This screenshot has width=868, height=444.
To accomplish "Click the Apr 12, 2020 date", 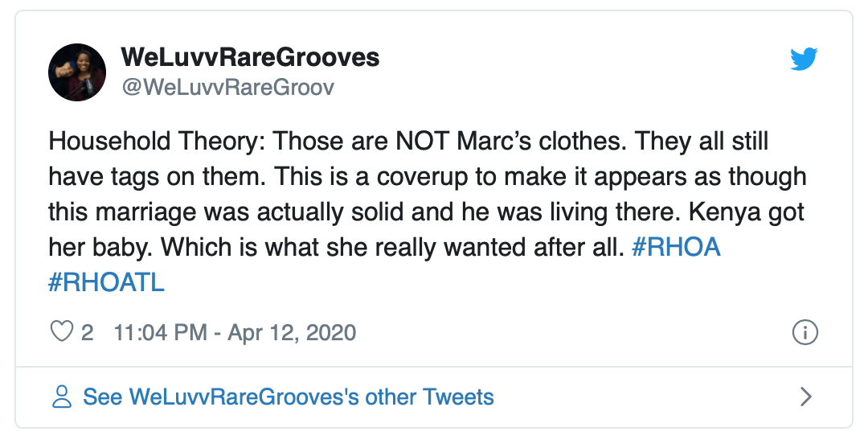I will (x=292, y=332).
